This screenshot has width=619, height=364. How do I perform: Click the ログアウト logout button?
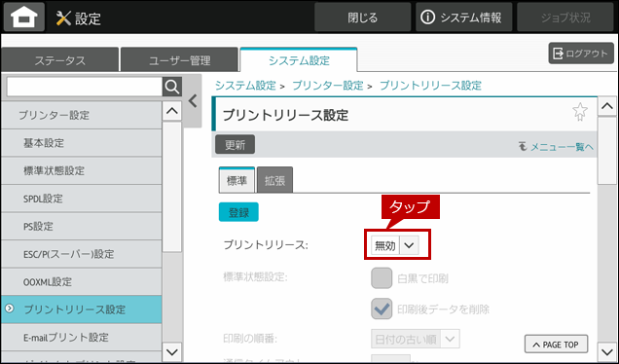pos(581,54)
